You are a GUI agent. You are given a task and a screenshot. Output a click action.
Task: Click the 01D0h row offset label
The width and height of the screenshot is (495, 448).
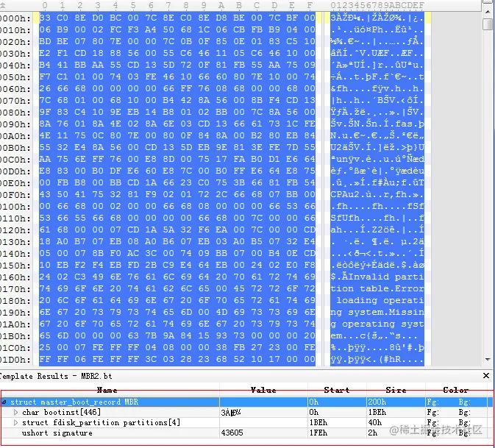point(15,360)
